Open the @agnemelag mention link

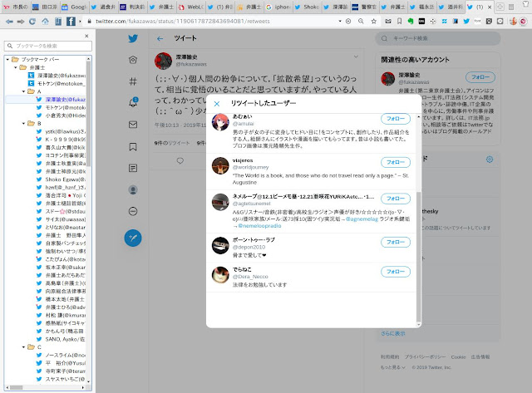coord(362,219)
